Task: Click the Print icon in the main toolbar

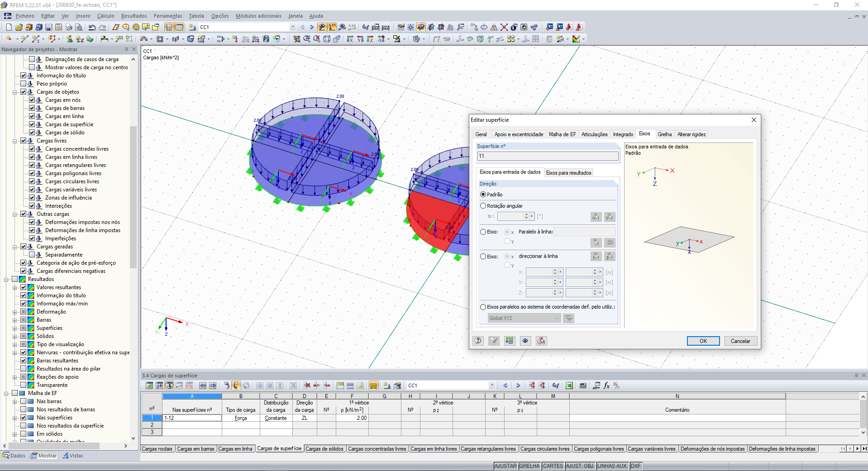Action: pyautogui.click(x=69, y=27)
